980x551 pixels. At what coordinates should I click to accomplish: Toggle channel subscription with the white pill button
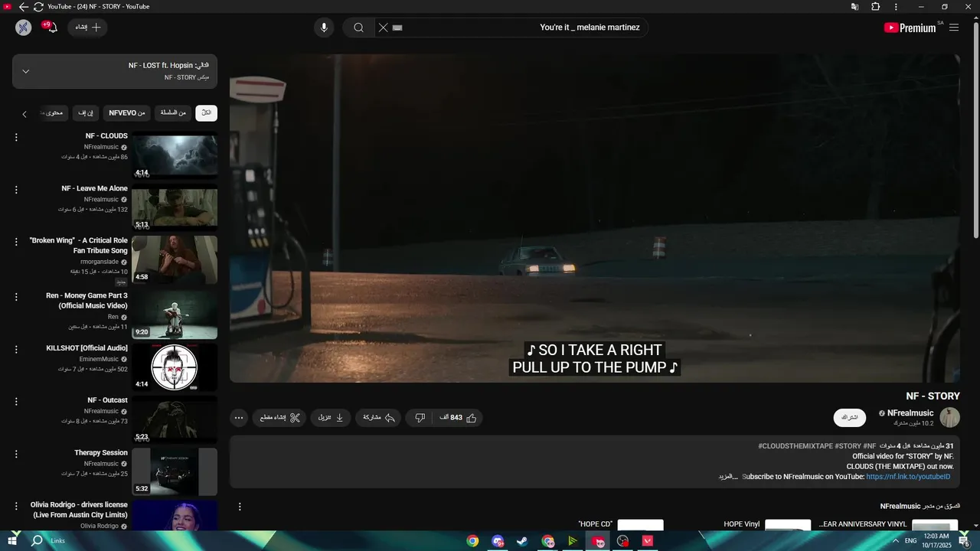click(x=850, y=418)
